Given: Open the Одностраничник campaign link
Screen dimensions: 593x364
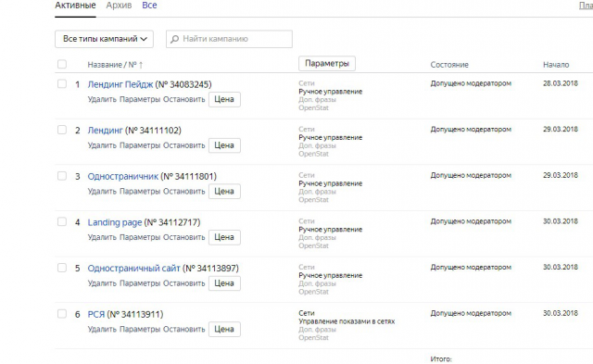Looking at the screenshot, I should [x=123, y=177].
